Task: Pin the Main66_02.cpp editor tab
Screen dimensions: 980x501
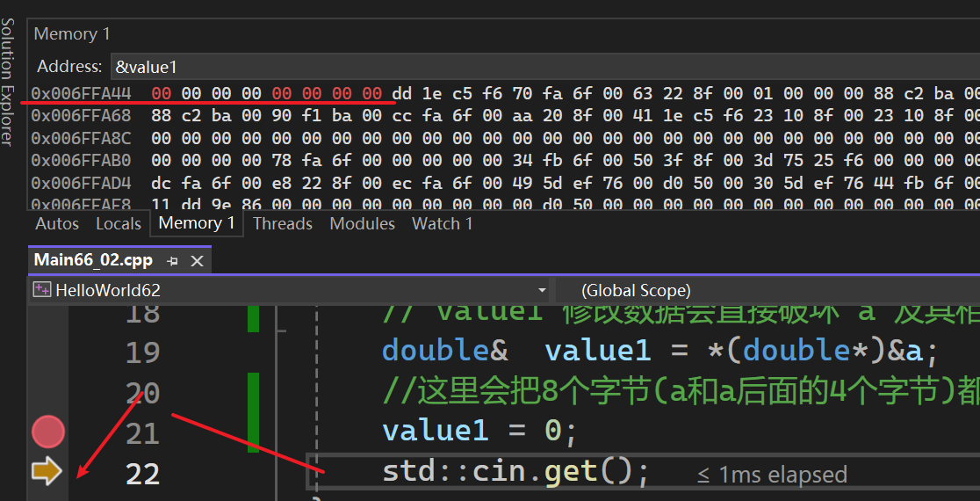Action: [x=173, y=261]
